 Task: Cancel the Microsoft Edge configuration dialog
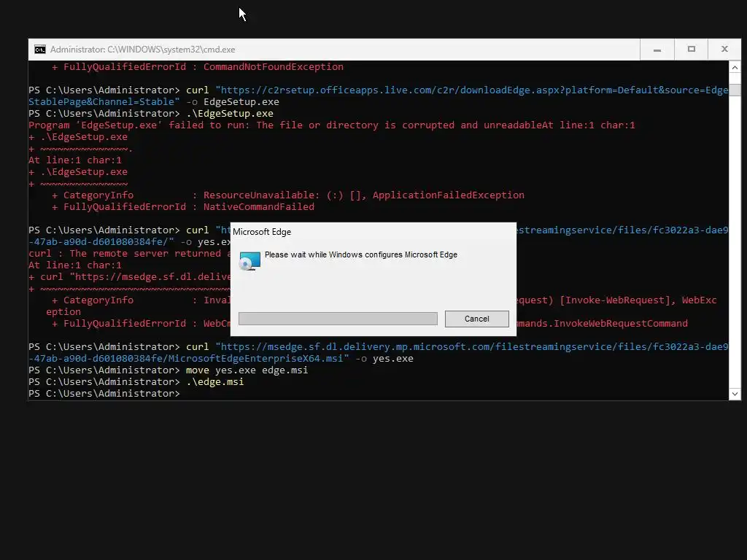[x=476, y=319]
